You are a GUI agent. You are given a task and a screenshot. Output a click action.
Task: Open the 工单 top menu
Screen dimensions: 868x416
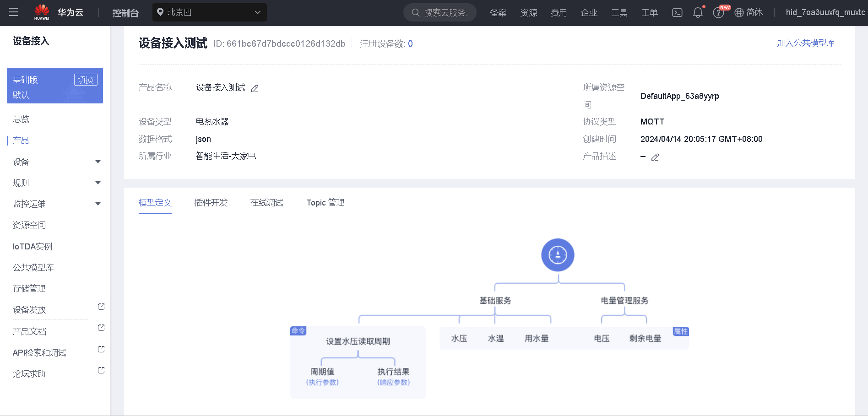pyautogui.click(x=649, y=12)
